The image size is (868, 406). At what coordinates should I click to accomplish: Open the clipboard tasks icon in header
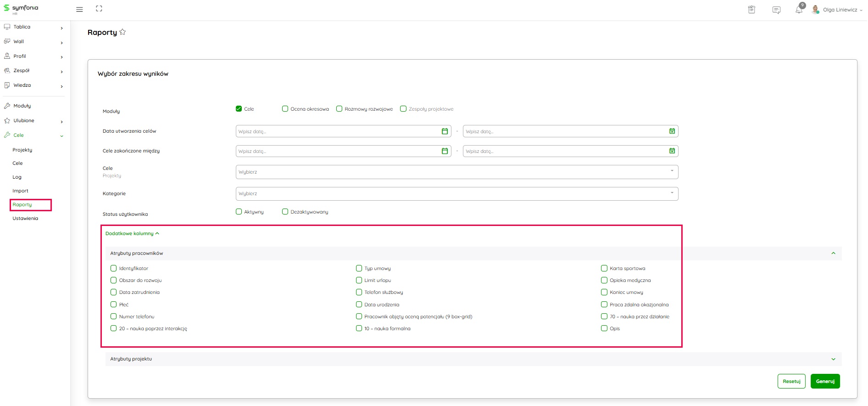click(751, 10)
